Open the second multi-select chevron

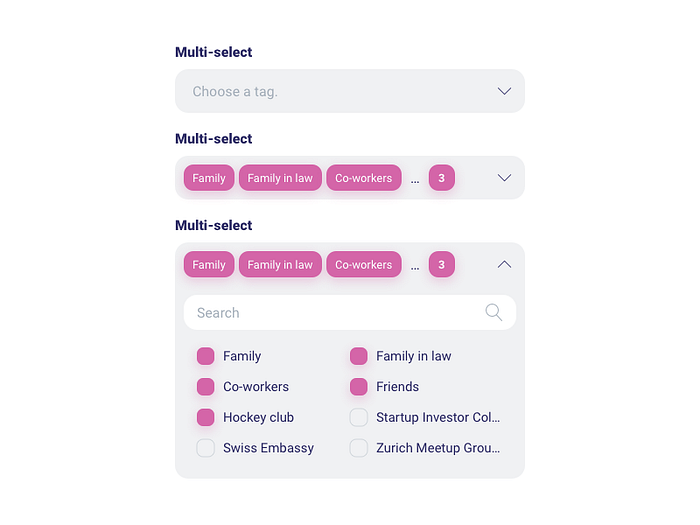(x=504, y=178)
